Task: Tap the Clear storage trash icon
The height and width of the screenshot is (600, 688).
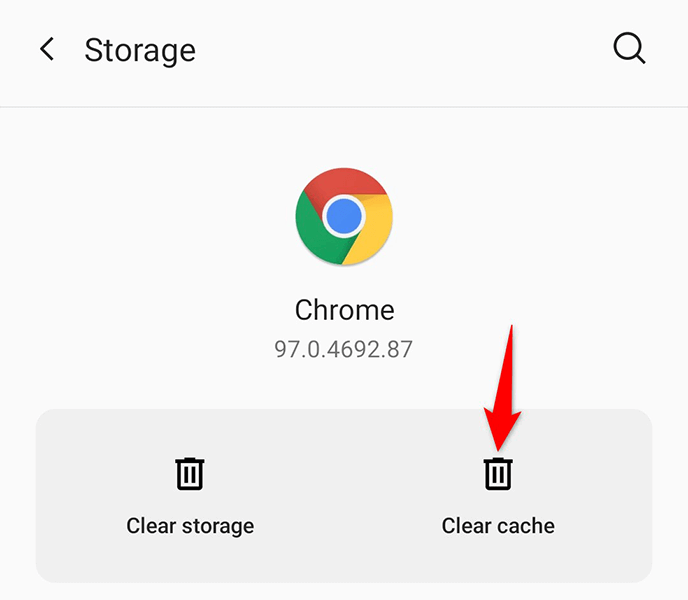Action: [x=190, y=473]
